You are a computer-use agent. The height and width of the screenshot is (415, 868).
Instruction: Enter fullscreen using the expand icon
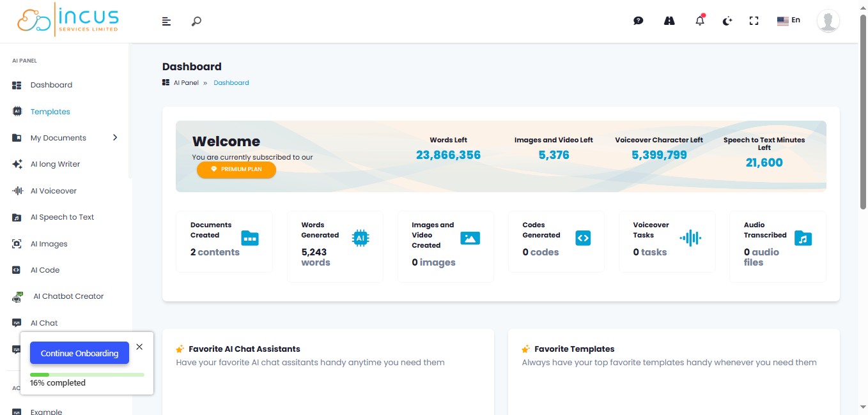click(754, 21)
